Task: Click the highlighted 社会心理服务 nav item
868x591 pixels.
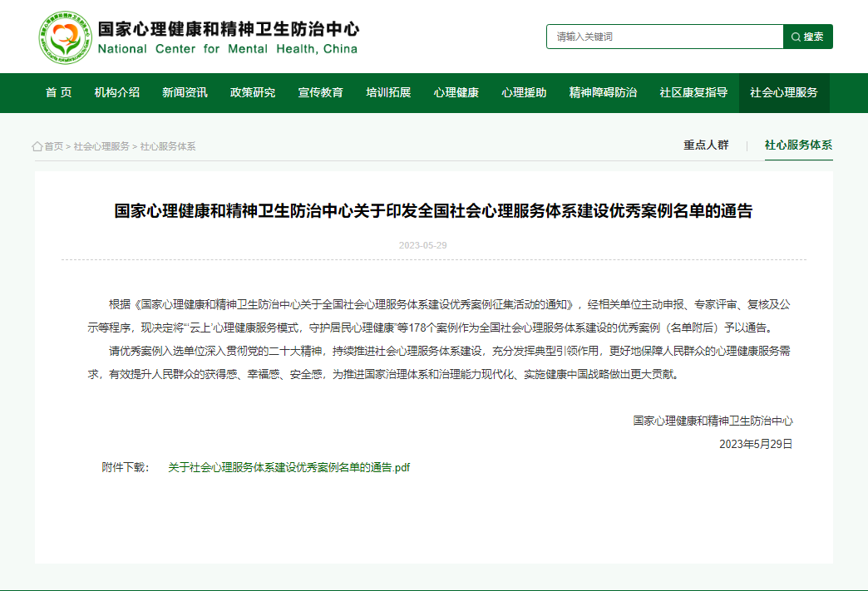Action: 783,92
